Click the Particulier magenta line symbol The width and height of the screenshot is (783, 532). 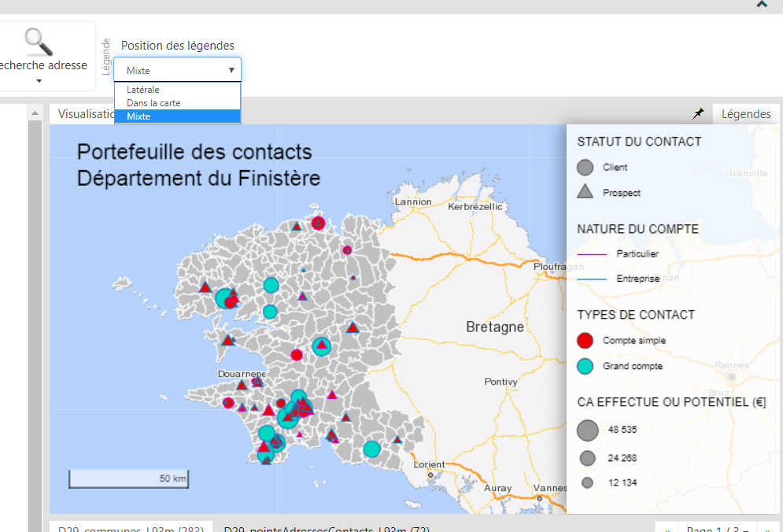click(x=592, y=254)
